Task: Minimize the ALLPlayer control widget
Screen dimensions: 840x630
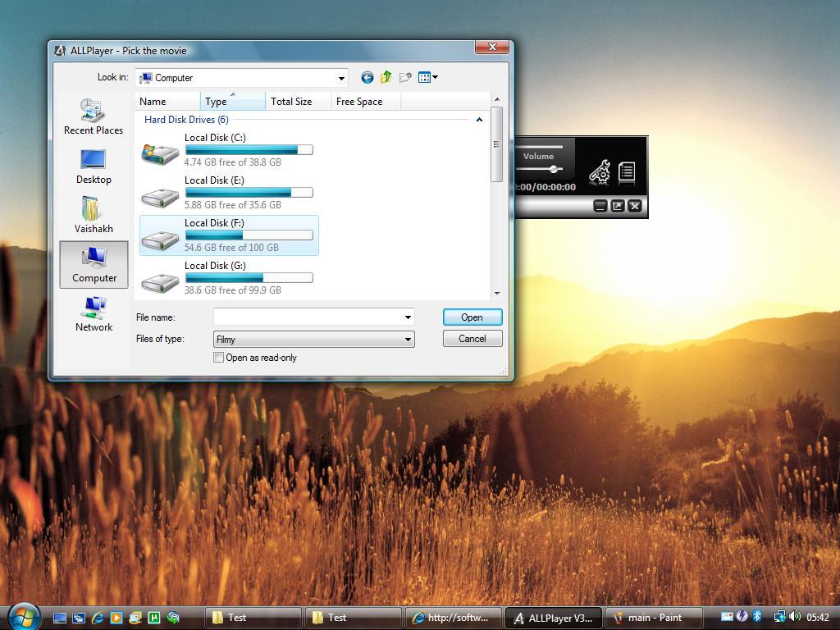Action: 600,206
